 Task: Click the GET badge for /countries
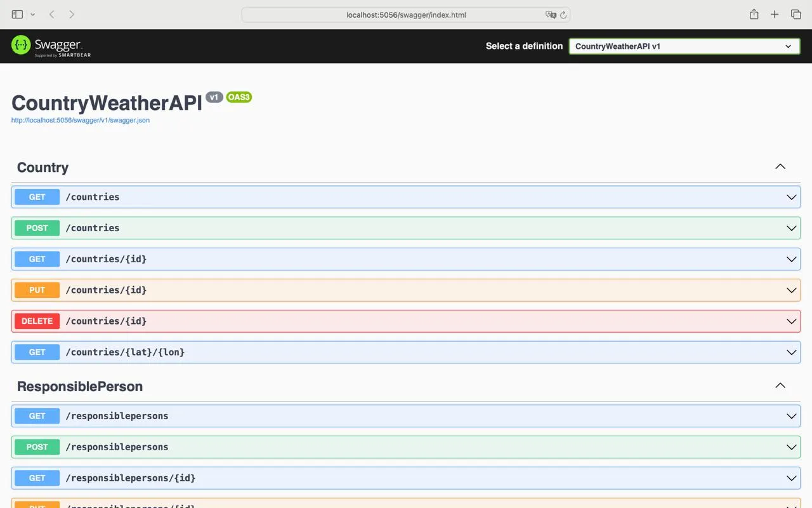(37, 197)
